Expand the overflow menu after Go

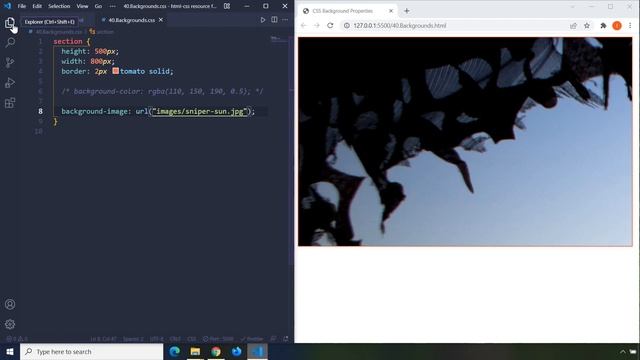coord(113,6)
